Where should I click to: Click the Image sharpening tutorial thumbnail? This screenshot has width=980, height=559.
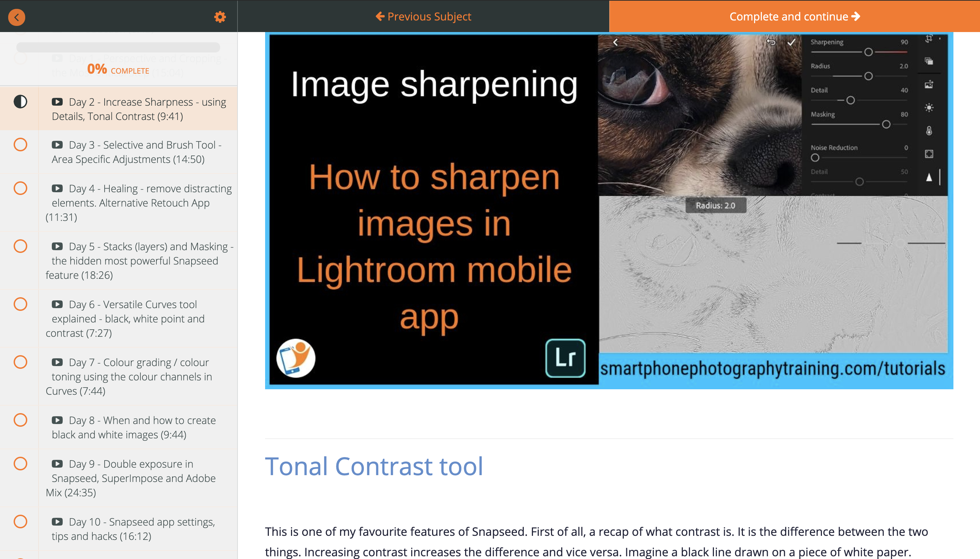coord(609,210)
